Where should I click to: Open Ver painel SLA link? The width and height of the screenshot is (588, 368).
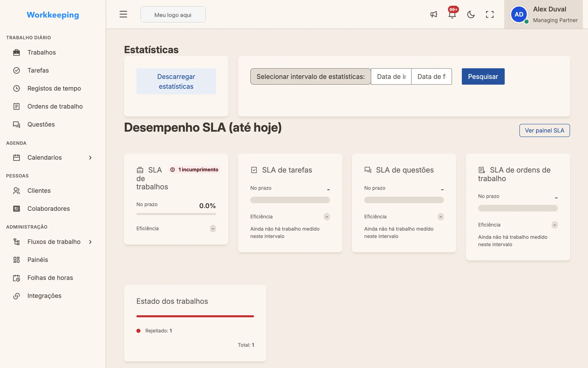545,130
